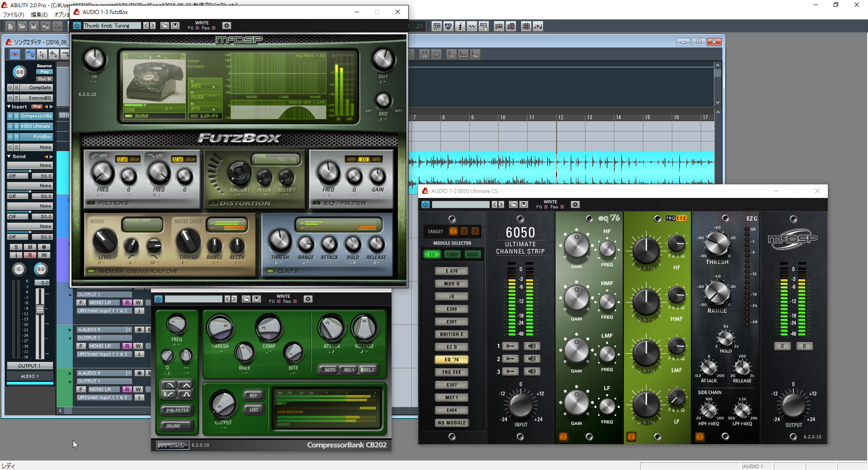Screen dimensions: 868x470
Task: Open the FutzBox distortion MODE dropdown
Action: pyautogui.click(x=276, y=160)
